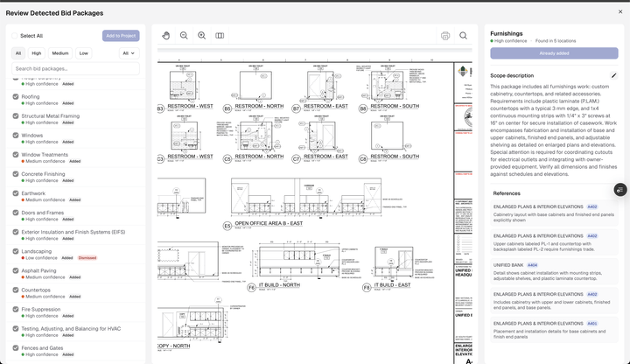Click the A401 sheet tag
630x364 pixels.
pyautogui.click(x=591, y=324)
